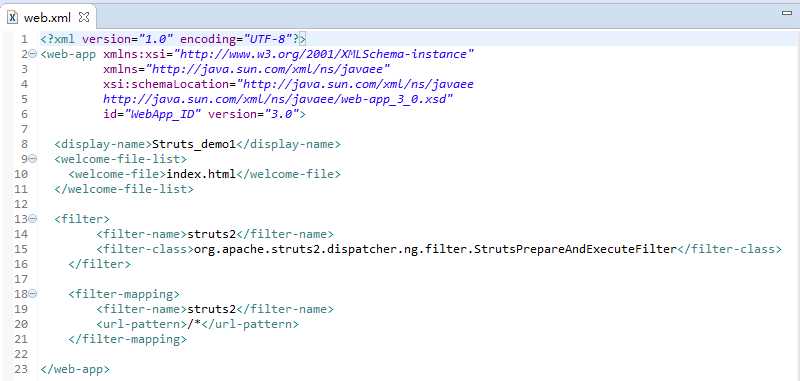This screenshot has height=381, width=800.
Task: Collapse the web-app element fold on line 2
Action: [33, 54]
